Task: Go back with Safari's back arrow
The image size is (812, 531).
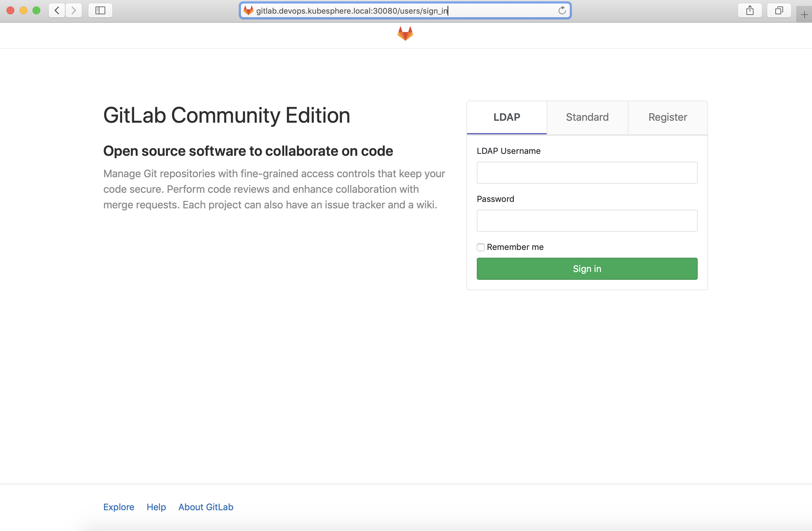Action: pyautogui.click(x=57, y=11)
